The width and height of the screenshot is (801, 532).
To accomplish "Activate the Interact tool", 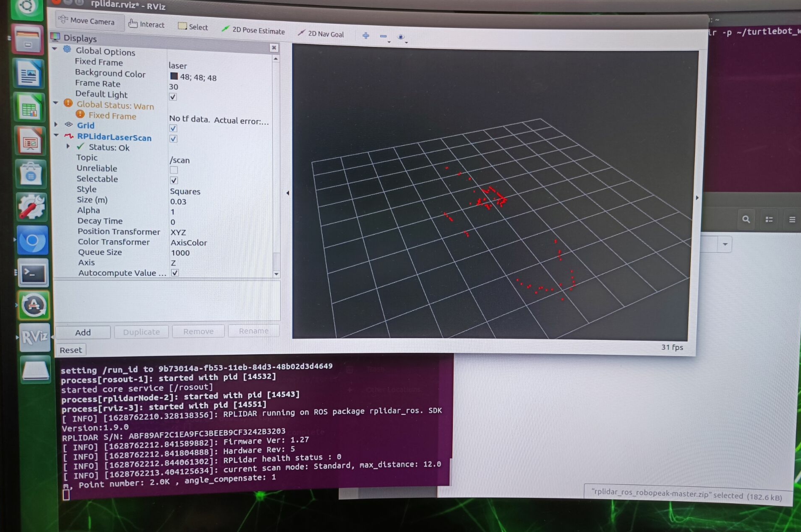I will [x=147, y=24].
